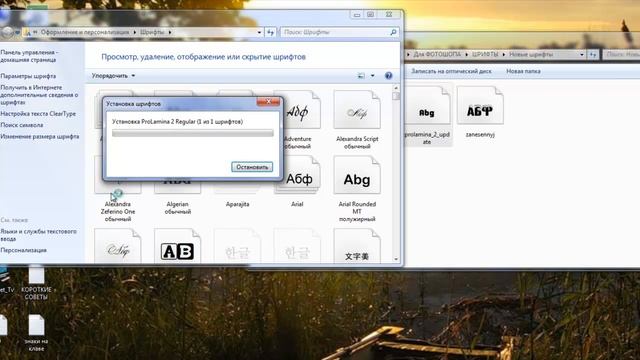Open Параметры шрифта link
Image resolution: width=640 pixels, height=360 pixels.
tap(28, 76)
